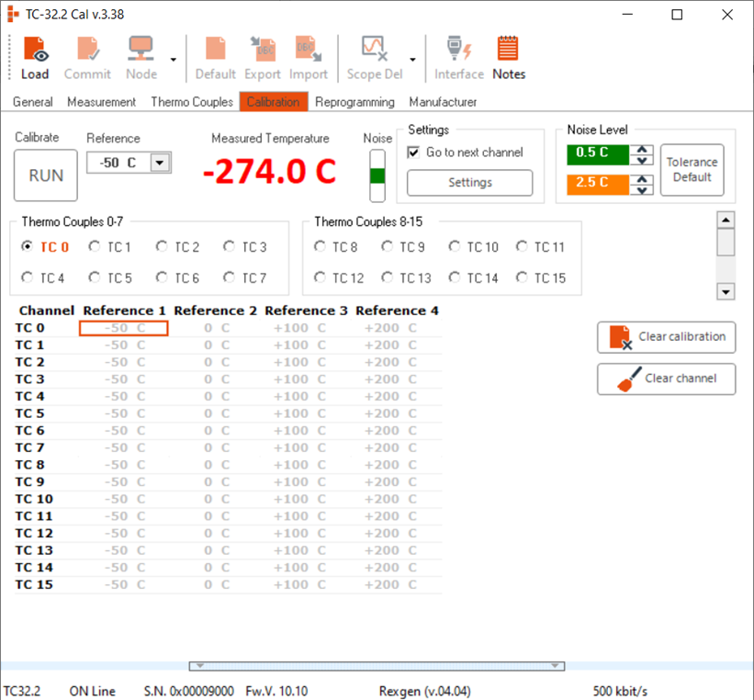Expand the Scope Del dropdown arrow
Image resolution: width=754 pixels, height=700 pixels.
(x=412, y=61)
